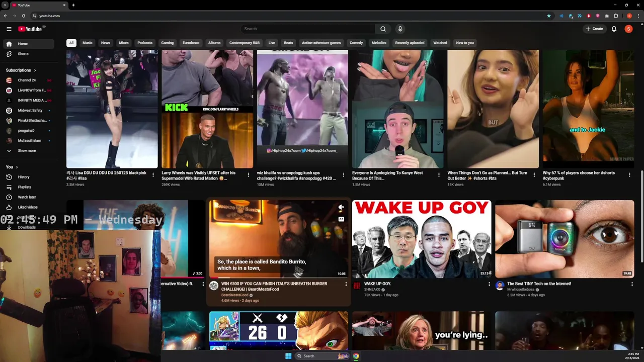Select the Comedy filter chip

(x=356, y=43)
